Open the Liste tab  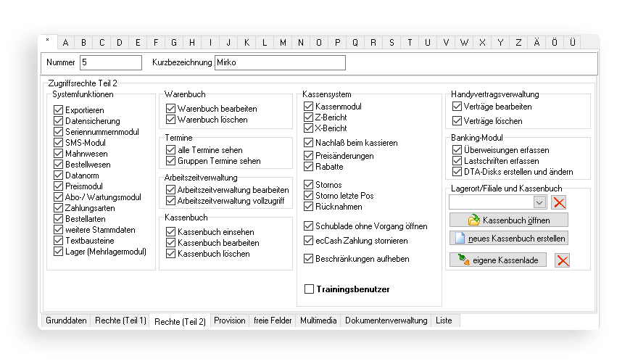[x=444, y=320]
